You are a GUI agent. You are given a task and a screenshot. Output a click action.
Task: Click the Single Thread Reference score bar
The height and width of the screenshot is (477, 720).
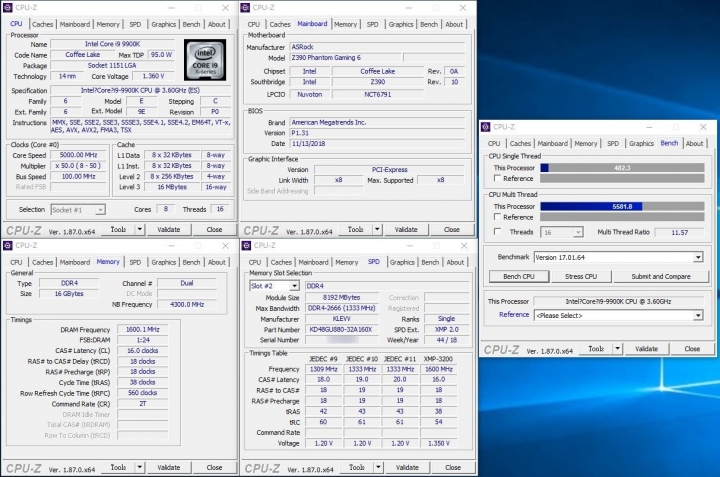tap(622, 178)
